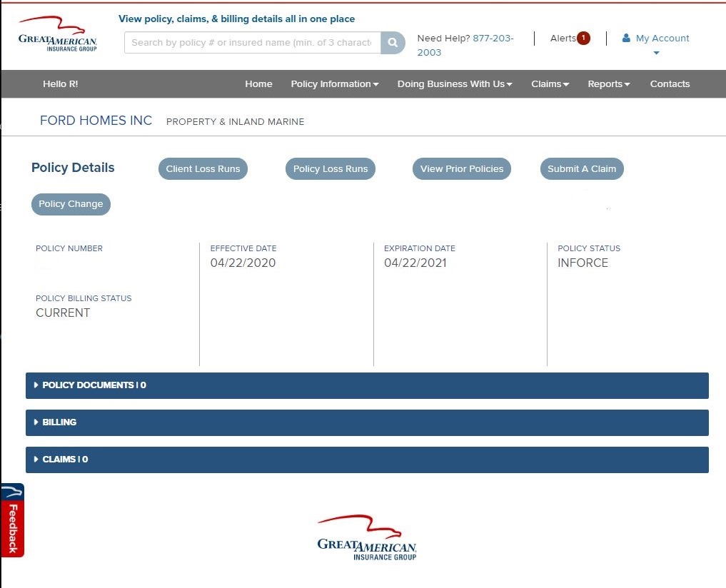Open the red Feedback side tab
This screenshot has height=588, width=726.
[x=12, y=521]
